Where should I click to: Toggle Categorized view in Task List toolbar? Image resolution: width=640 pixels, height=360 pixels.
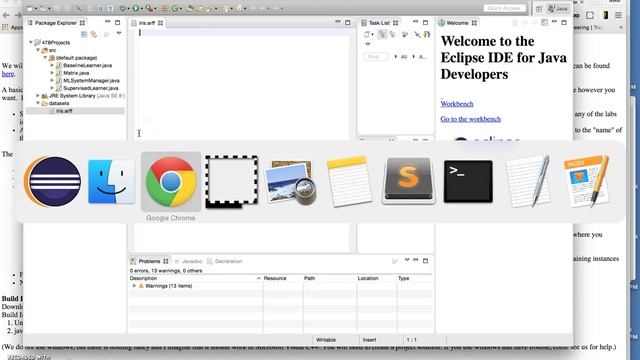tap(382, 35)
